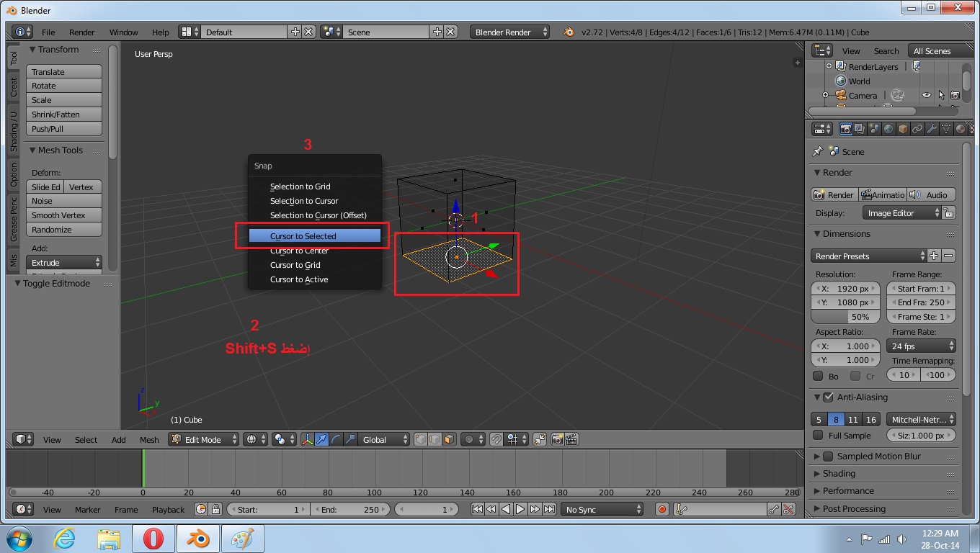This screenshot has height=553, width=980.
Task: Switch to edge select mode icon
Action: click(435, 439)
